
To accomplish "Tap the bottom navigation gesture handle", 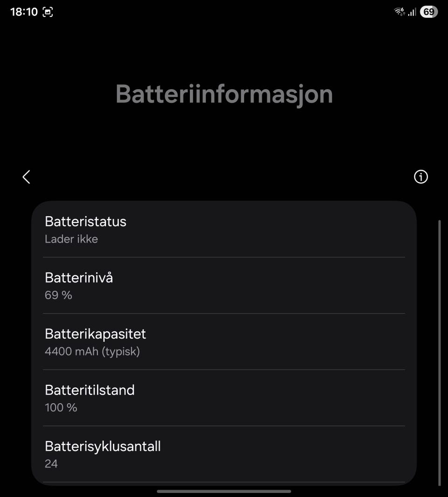I will pyautogui.click(x=224, y=491).
